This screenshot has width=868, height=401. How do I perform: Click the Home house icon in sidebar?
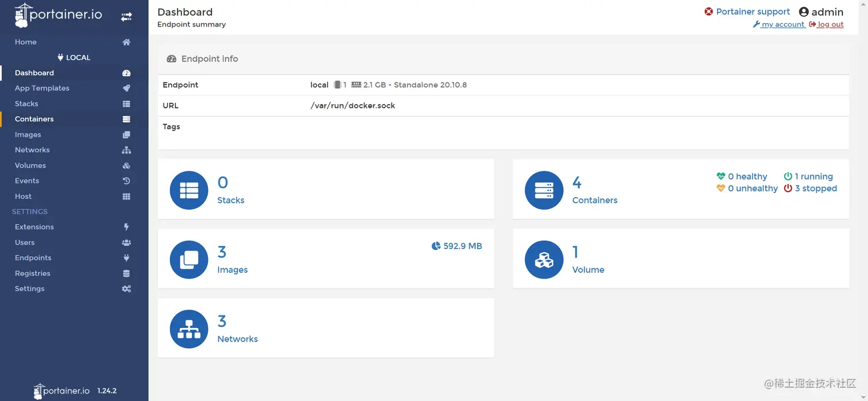tap(126, 42)
